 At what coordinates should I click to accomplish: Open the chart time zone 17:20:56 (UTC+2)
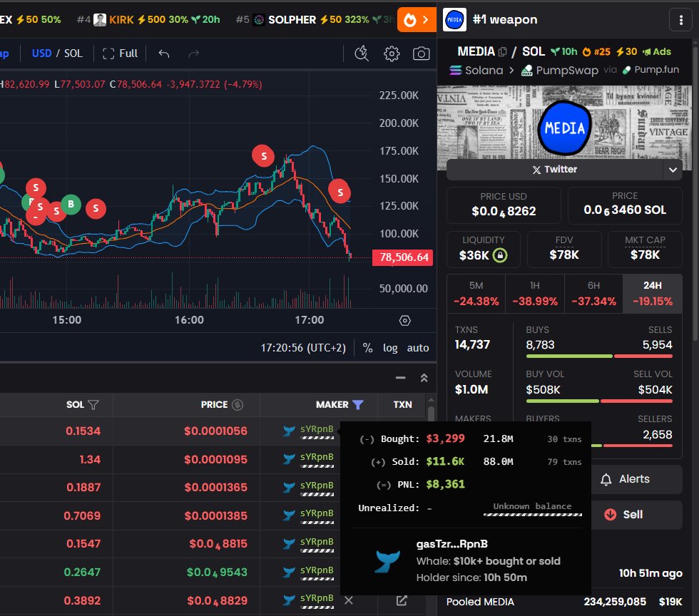[x=303, y=348]
